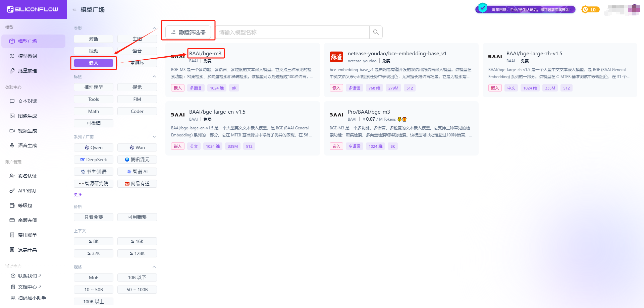Screen dimensions: 644x308
Task: Click the 语音生成 microphone icon
Action: 12,145
